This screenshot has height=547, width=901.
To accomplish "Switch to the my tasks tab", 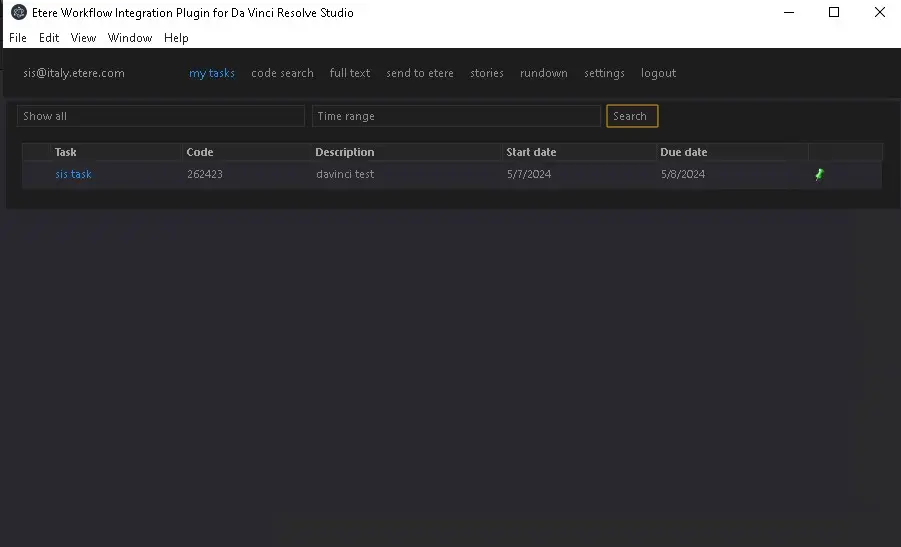I will click(x=212, y=73).
